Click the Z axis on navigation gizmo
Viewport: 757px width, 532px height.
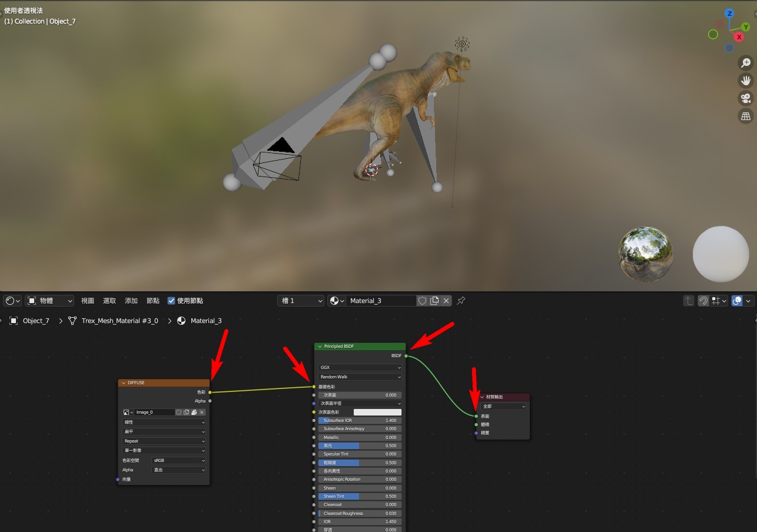pos(729,14)
